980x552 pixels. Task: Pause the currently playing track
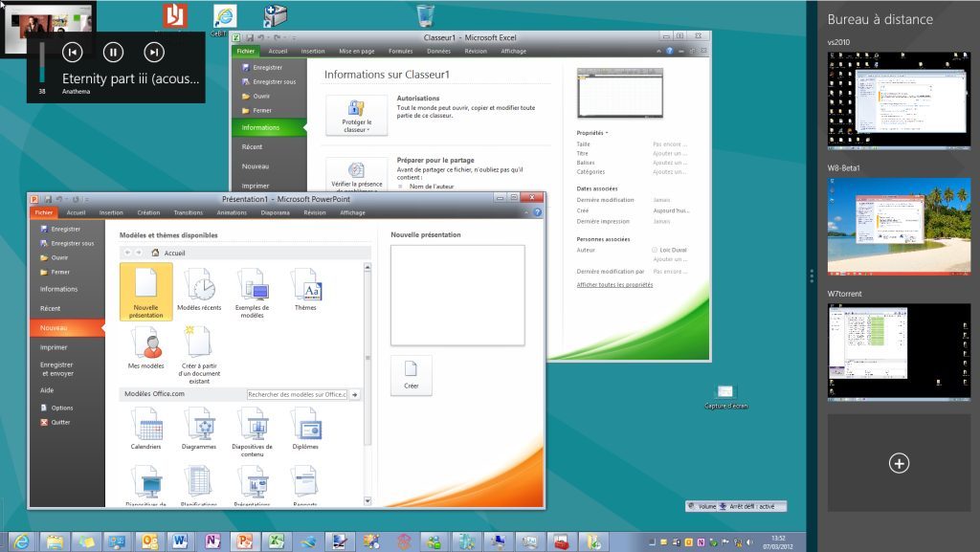tap(113, 52)
